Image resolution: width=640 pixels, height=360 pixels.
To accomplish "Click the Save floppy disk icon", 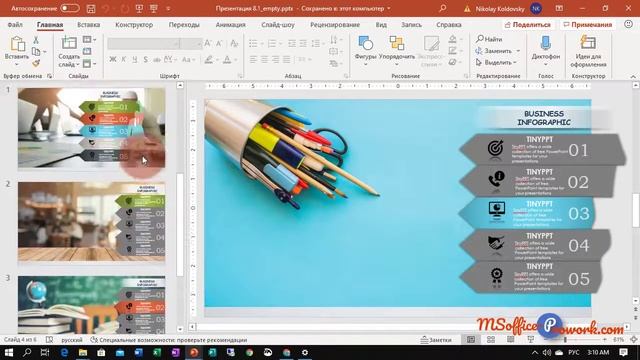I will (x=91, y=8).
